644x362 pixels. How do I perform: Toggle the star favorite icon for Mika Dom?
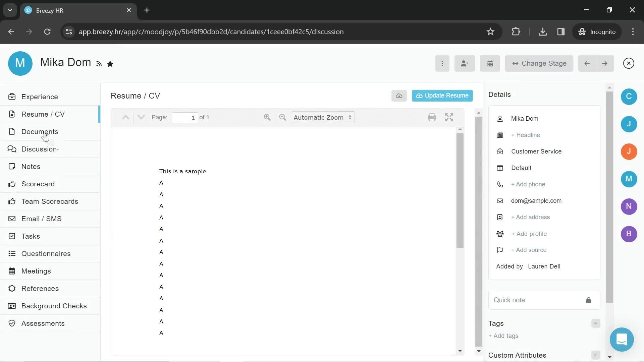click(110, 64)
